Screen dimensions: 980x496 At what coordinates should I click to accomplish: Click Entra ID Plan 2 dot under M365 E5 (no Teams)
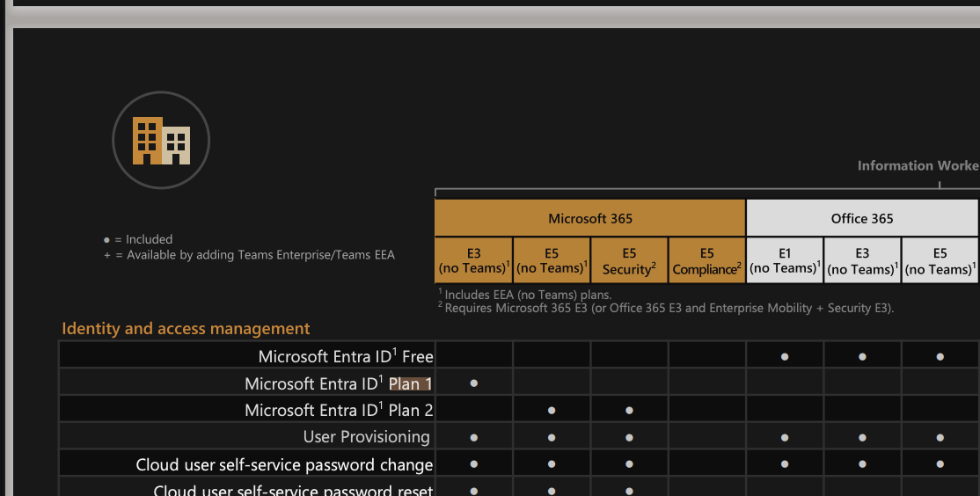552,411
